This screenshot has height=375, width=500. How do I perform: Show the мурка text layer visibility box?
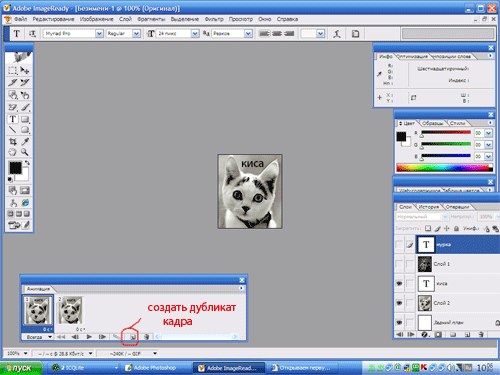tap(399, 244)
